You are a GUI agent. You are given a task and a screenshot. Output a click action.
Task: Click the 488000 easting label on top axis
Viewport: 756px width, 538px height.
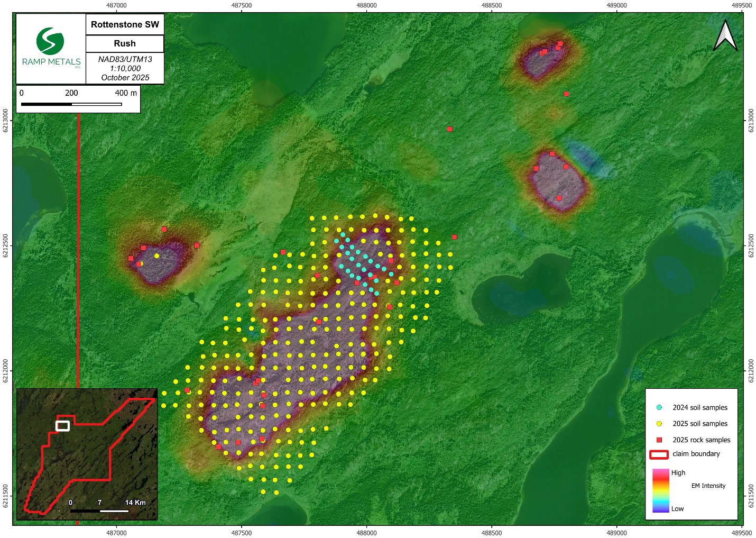[x=366, y=5]
